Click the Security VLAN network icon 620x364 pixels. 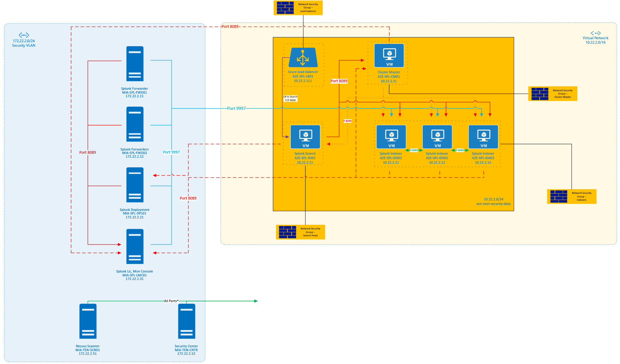click(24, 35)
